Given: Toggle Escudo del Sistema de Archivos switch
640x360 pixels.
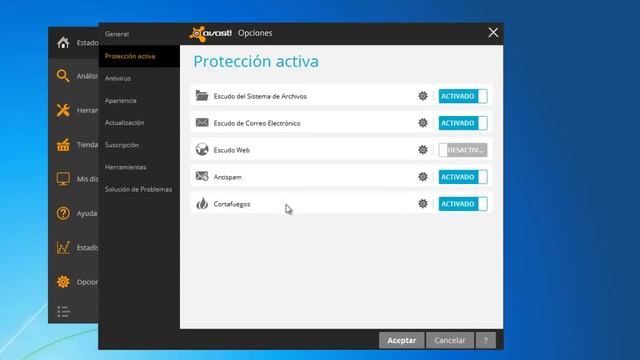Looking at the screenshot, I should coord(463,96).
